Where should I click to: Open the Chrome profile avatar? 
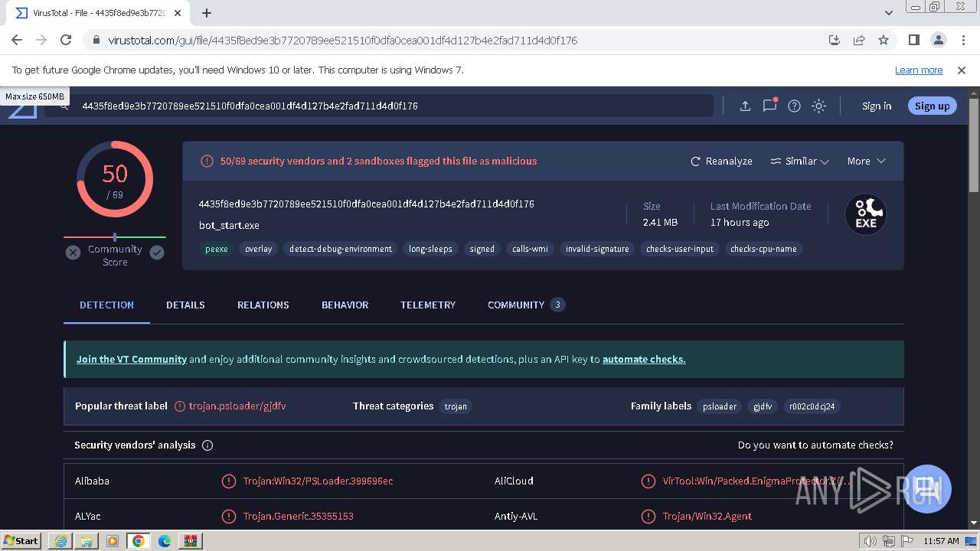tap(939, 40)
